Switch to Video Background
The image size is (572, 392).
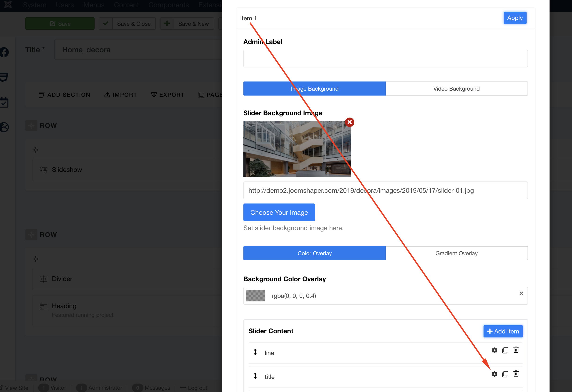pos(456,88)
